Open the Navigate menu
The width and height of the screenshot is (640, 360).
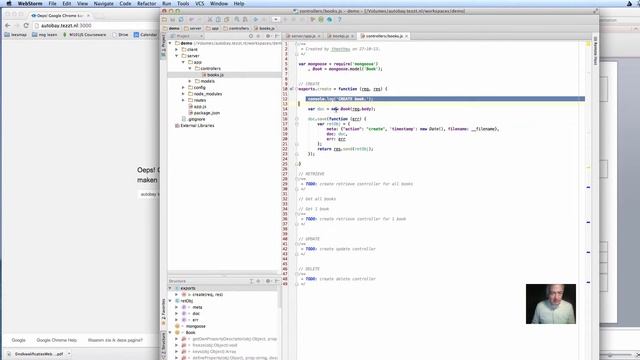[x=104, y=4]
